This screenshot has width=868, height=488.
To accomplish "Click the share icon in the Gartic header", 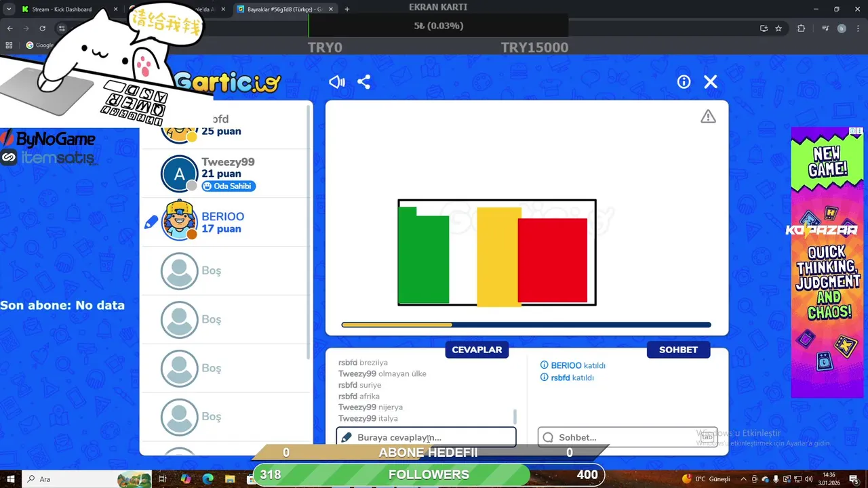I will click(x=364, y=82).
